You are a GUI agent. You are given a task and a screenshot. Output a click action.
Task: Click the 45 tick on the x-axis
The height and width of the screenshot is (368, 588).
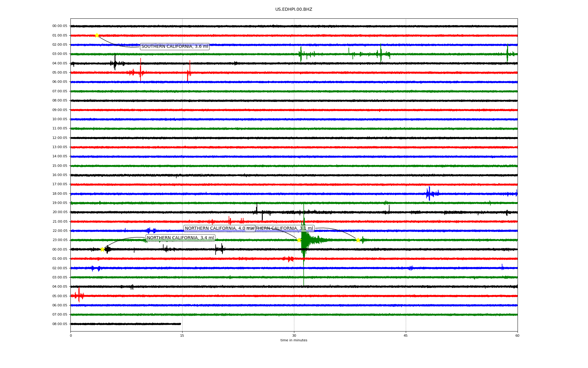[x=406, y=335]
